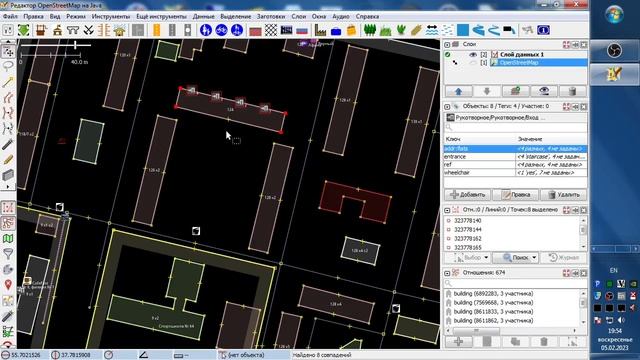Open the Инструменты menu
The width and height of the screenshot is (640, 360).
point(111,16)
